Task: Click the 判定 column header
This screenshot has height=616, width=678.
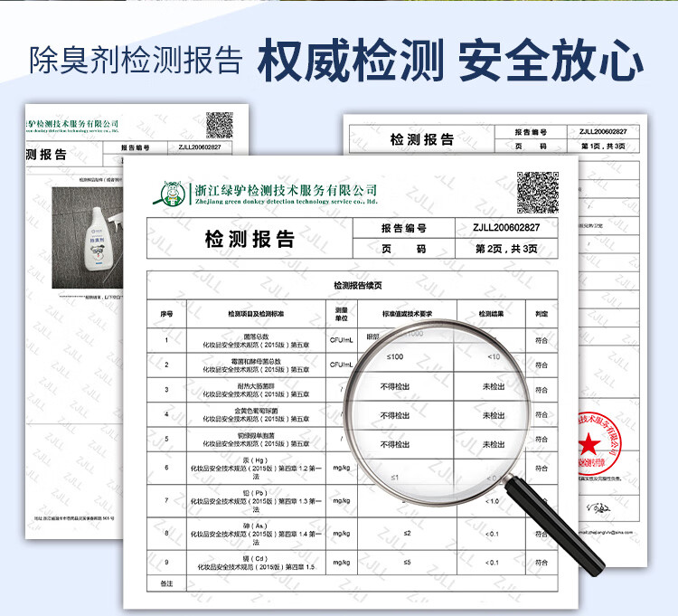Action: (541, 314)
